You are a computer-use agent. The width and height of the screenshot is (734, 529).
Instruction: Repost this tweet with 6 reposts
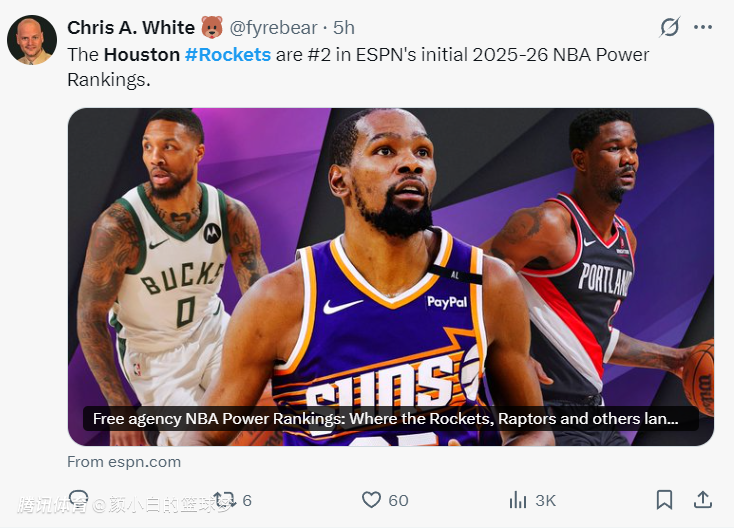click(226, 499)
